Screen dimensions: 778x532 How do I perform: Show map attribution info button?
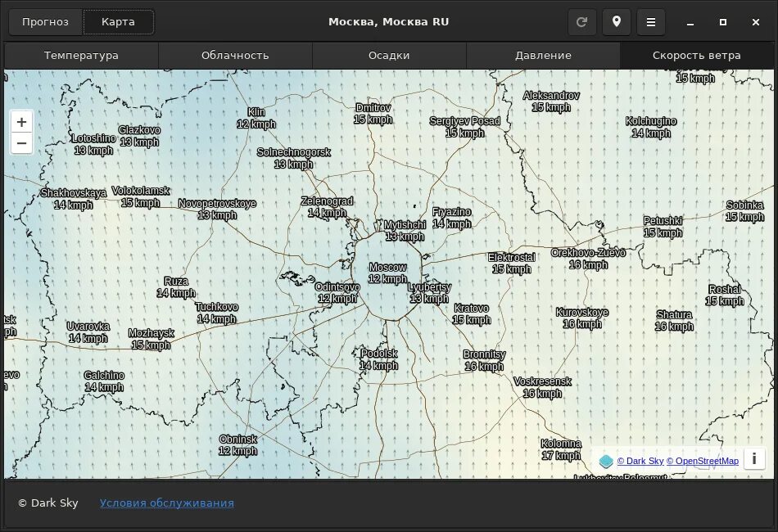pyautogui.click(x=754, y=458)
